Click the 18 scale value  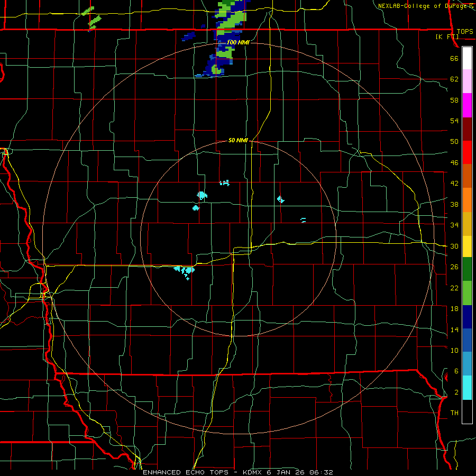454,309
